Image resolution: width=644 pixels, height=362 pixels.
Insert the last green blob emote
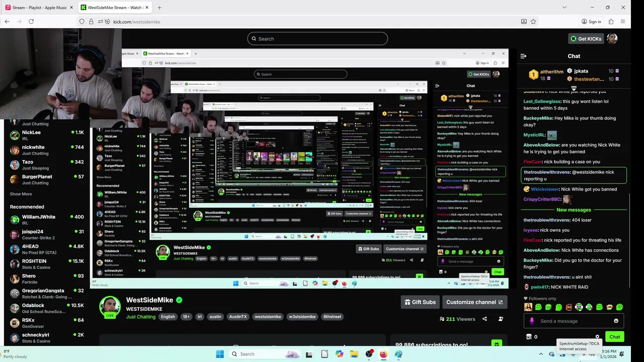(619, 307)
